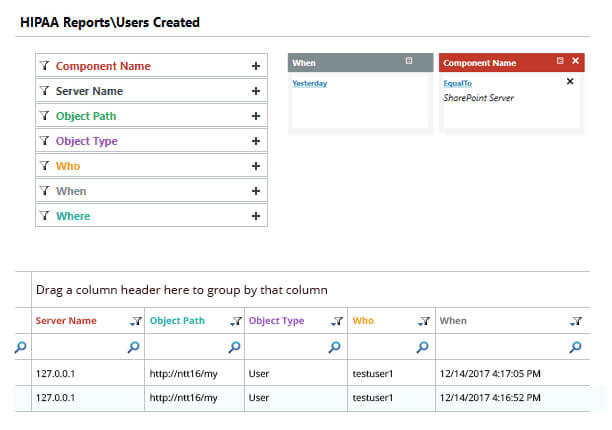Close the Component Name filter card
The image size is (612, 430).
(575, 60)
